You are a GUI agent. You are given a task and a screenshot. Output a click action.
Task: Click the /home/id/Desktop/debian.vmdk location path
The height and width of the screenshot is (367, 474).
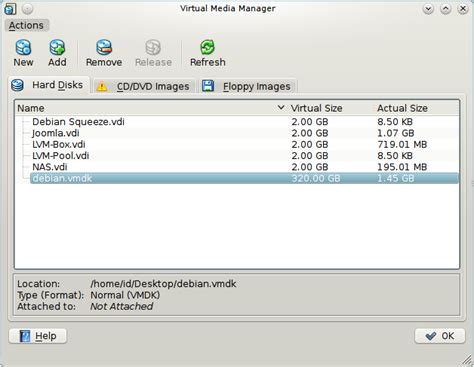click(163, 284)
